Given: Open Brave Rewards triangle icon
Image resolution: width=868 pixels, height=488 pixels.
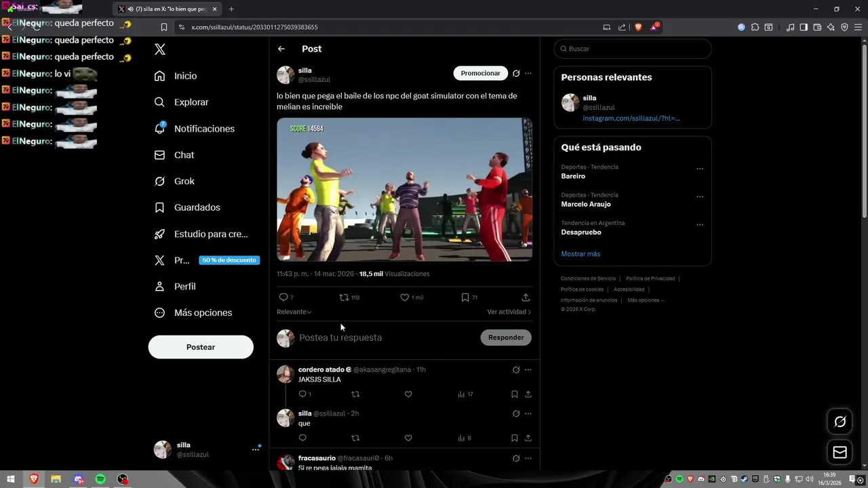Looking at the screenshot, I should 654,27.
